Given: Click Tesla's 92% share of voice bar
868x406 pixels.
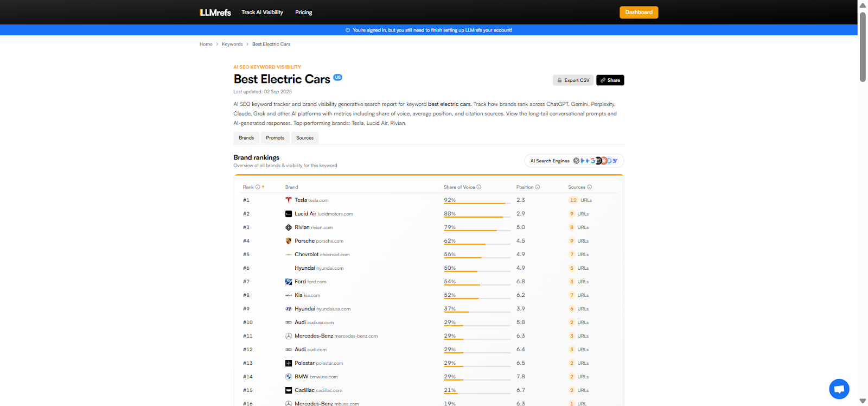Looking at the screenshot, I should 475,203.
